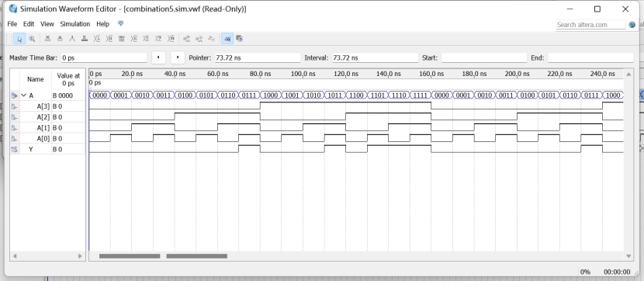Click the A[1] input pin icon
Screen dimensions: 644x281
pos(14,127)
